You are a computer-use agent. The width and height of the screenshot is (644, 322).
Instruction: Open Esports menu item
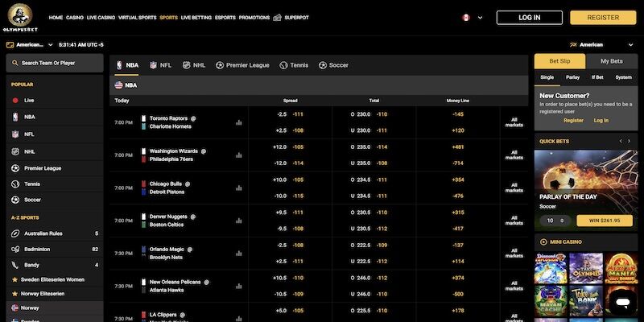coord(225,18)
